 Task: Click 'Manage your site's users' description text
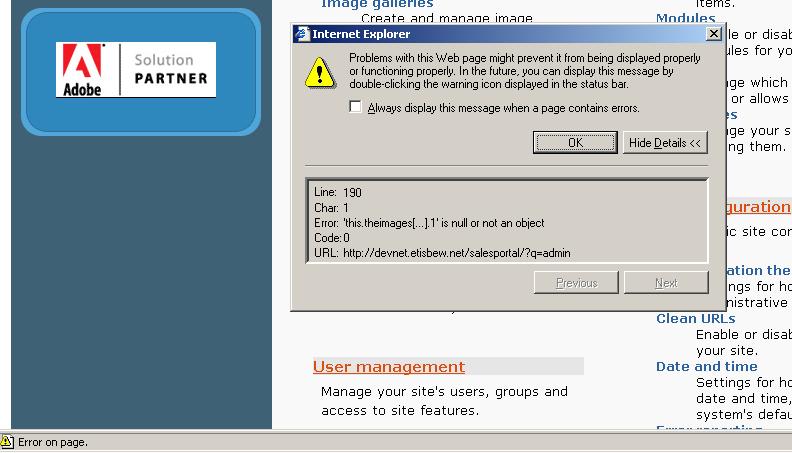click(444, 401)
